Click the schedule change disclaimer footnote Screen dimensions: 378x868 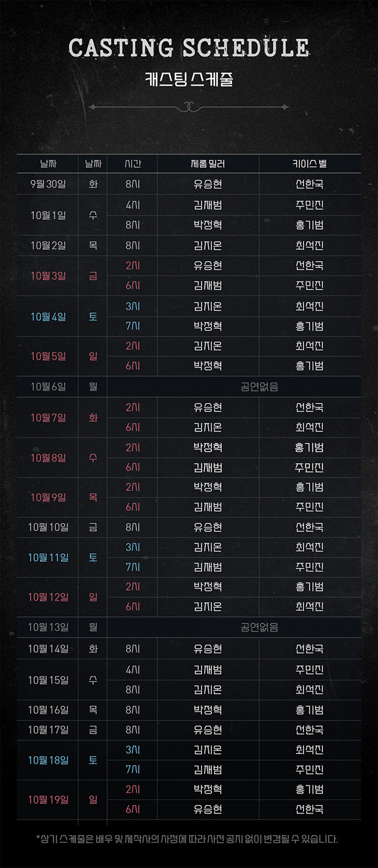(x=187, y=839)
